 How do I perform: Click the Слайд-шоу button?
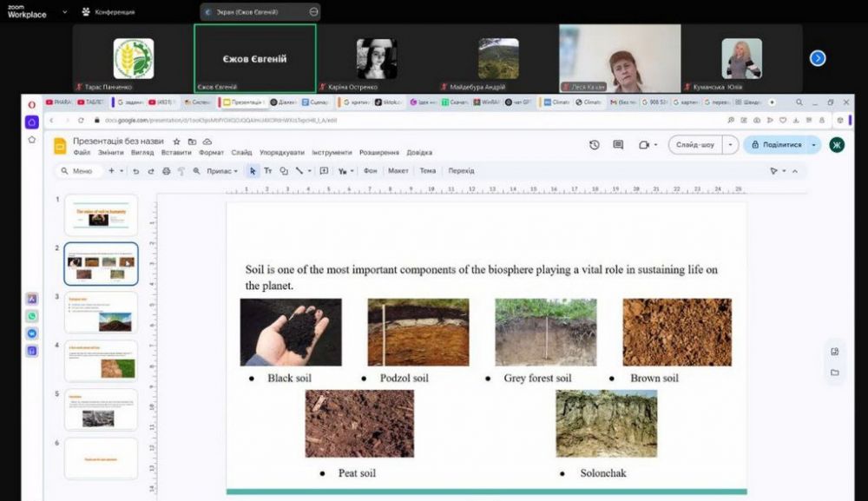tap(694, 145)
